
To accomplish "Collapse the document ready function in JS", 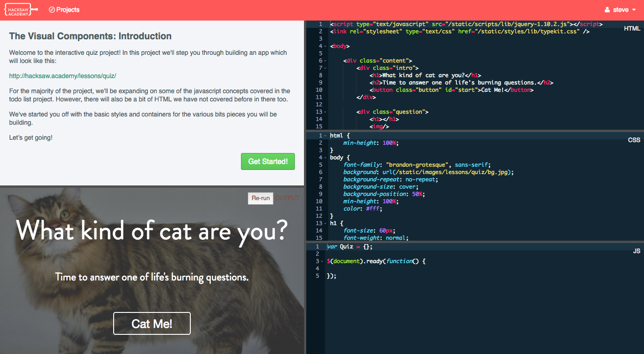I will (322, 261).
